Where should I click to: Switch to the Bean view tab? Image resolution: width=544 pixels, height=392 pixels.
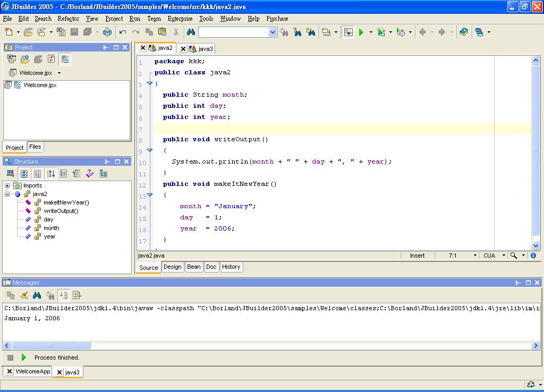pyautogui.click(x=193, y=267)
